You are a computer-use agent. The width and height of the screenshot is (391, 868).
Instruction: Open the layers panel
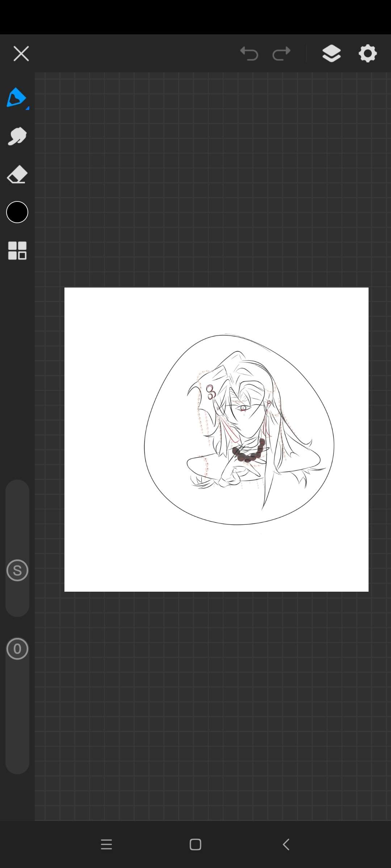(331, 54)
